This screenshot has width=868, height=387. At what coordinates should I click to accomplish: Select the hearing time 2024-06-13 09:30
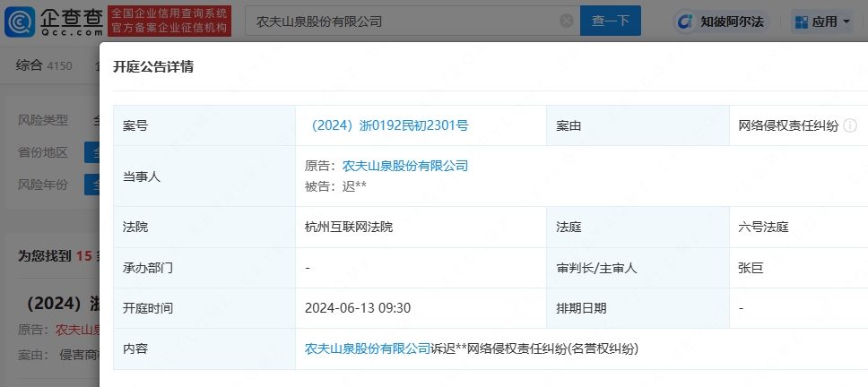click(x=358, y=308)
